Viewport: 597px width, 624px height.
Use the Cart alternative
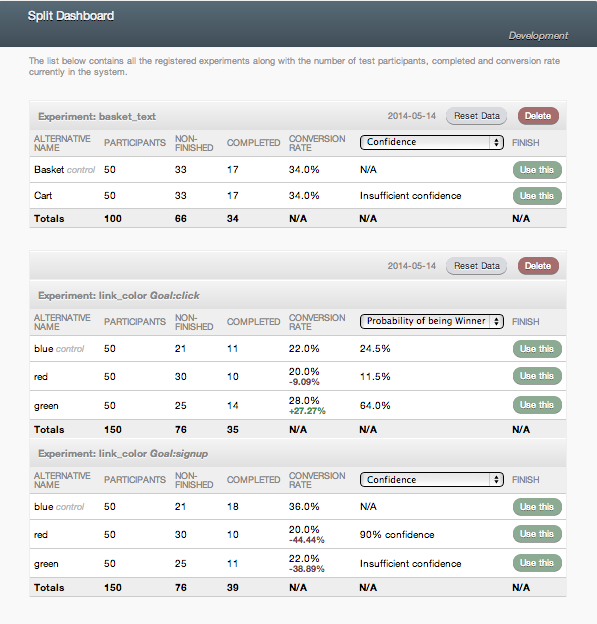tap(537, 196)
